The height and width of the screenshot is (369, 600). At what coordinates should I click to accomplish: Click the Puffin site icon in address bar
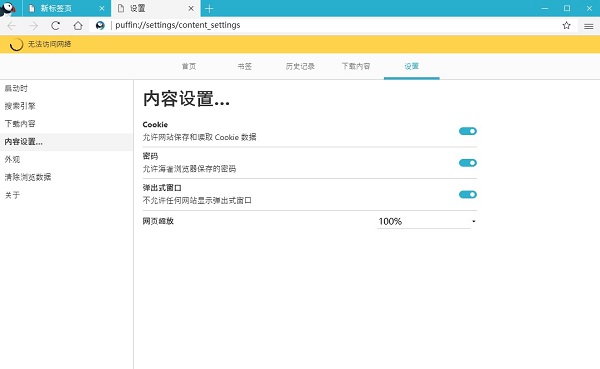click(100, 26)
